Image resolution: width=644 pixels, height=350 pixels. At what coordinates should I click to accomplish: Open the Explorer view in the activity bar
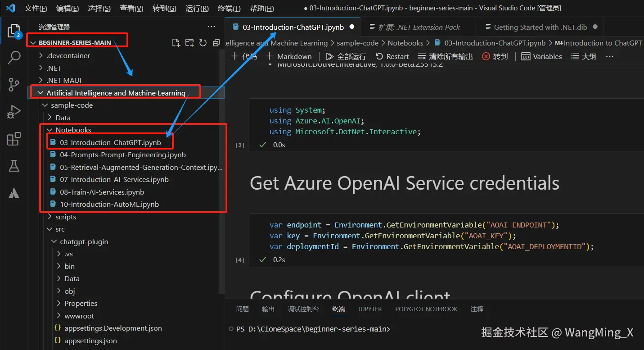point(14,31)
